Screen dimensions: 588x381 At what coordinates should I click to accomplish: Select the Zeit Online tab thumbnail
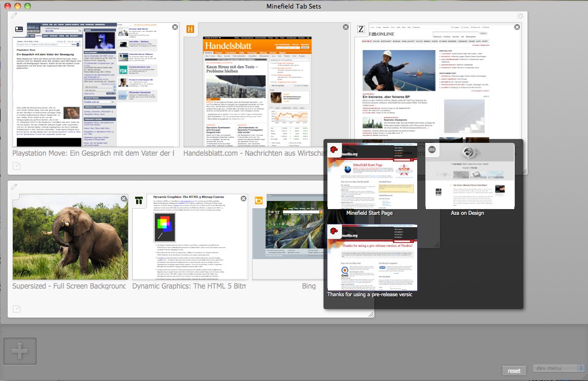(438, 86)
